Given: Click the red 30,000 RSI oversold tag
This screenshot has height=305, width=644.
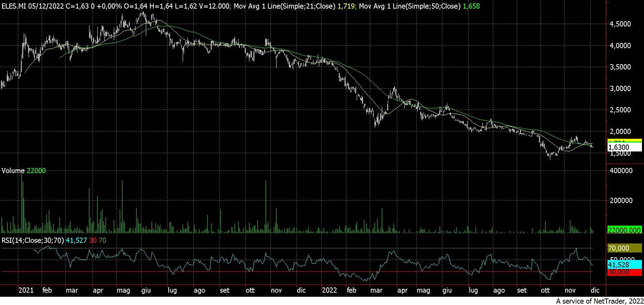Looking at the screenshot, I should click(624, 272).
